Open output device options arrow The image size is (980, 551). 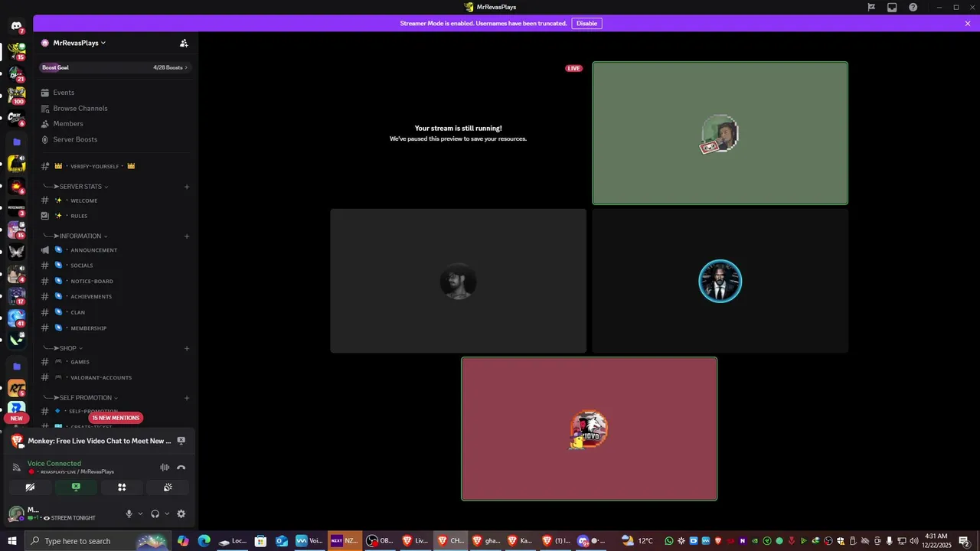(x=167, y=514)
